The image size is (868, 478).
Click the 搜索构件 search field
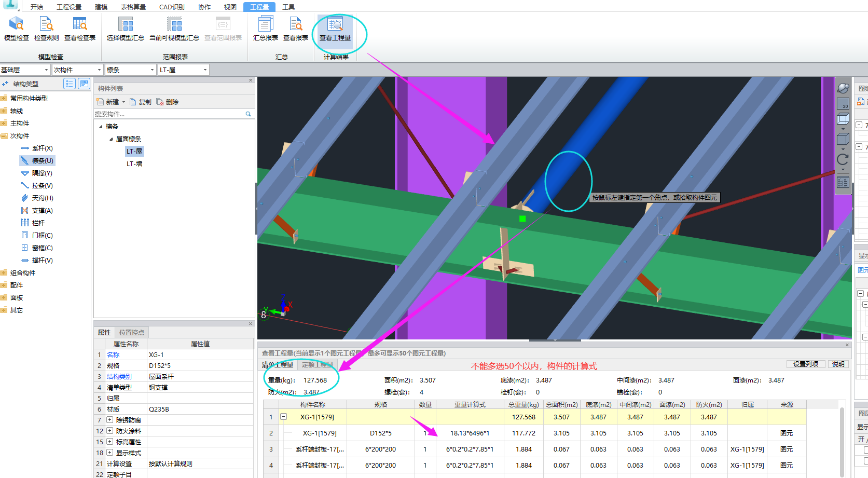169,114
